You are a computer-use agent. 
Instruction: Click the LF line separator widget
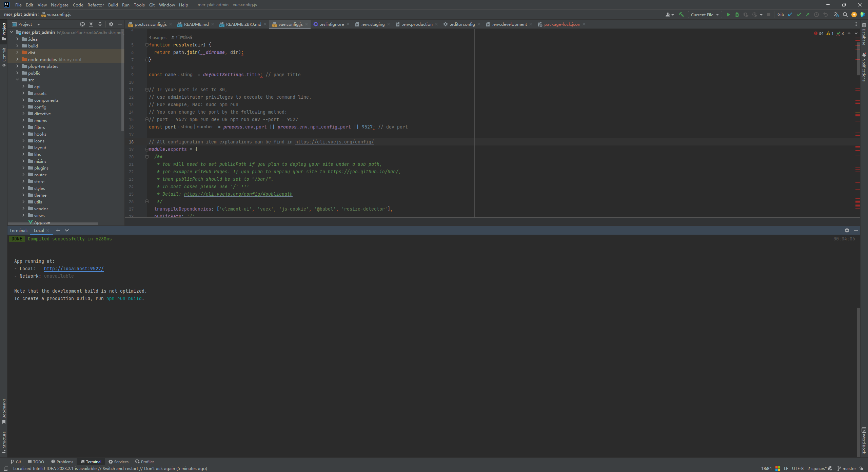click(x=786, y=468)
